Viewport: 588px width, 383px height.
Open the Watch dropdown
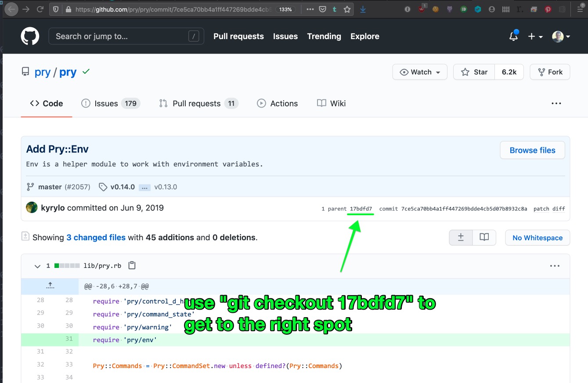tap(420, 72)
